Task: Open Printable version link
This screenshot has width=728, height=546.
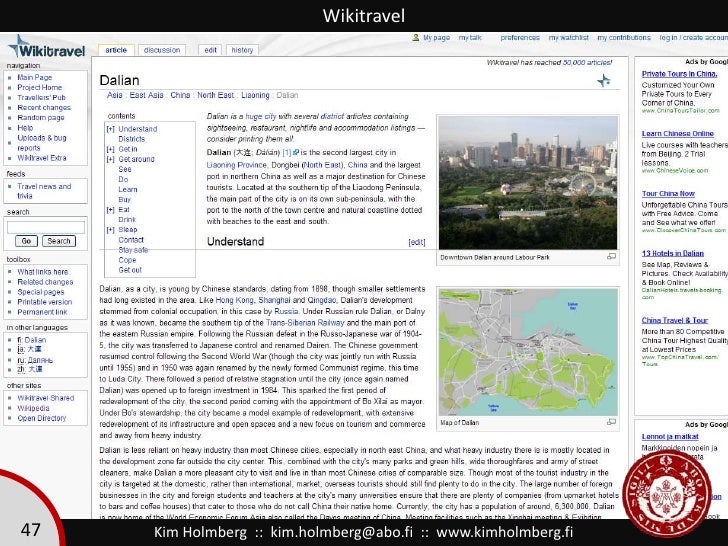Action: pos(45,302)
